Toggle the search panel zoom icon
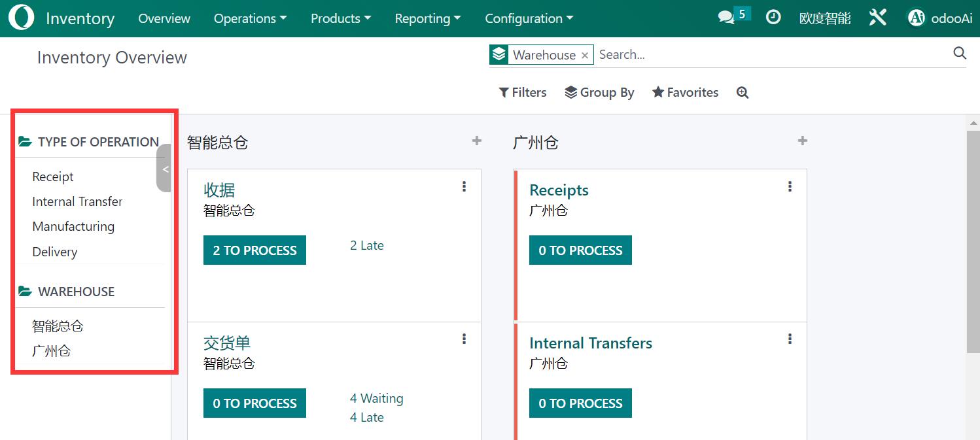Image resolution: width=980 pixels, height=440 pixels. (x=743, y=93)
